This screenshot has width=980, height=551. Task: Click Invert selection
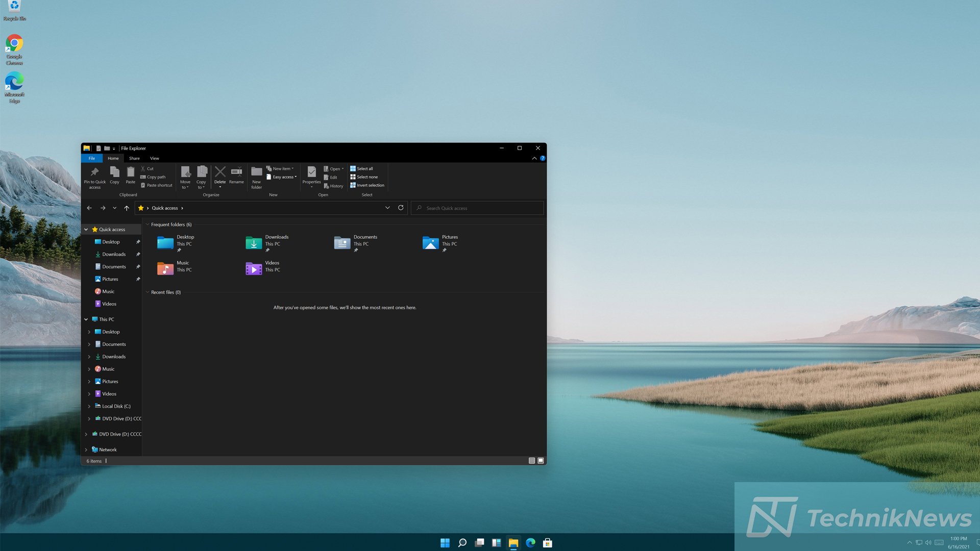pos(367,185)
